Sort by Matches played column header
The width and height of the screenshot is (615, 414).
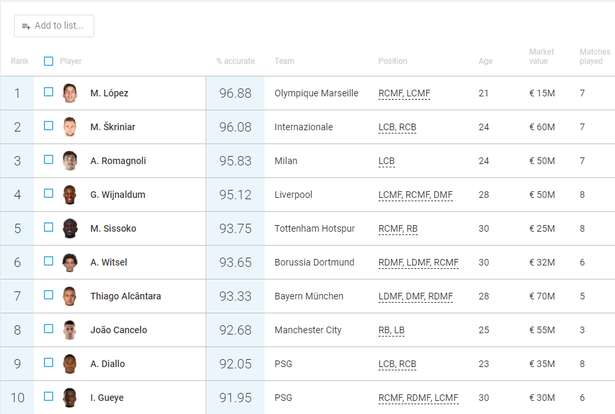point(595,56)
